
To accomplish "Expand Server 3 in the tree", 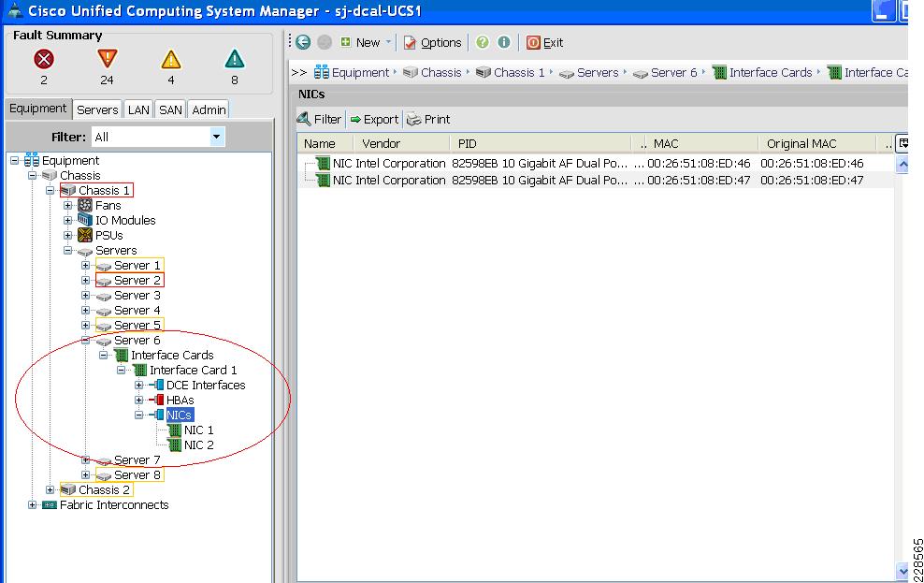I will (85, 296).
